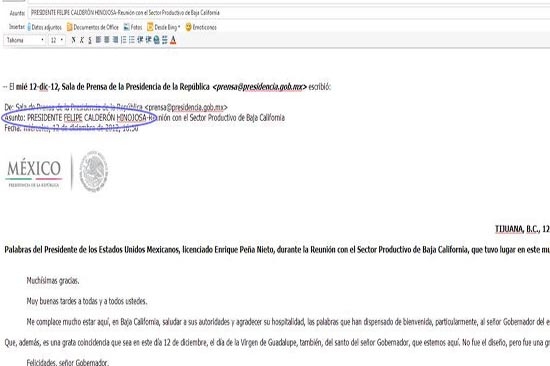
Task: Center-align the text
Action: pyautogui.click(x=107, y=40)
